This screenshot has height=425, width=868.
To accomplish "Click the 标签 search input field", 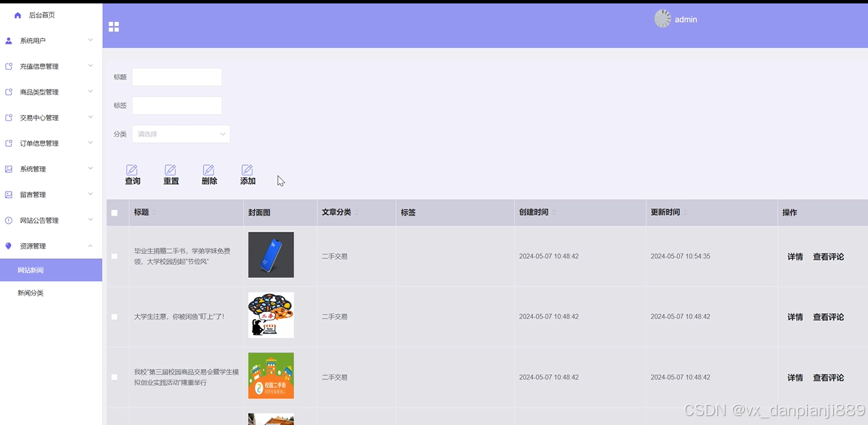I will [x=177, y=105].
